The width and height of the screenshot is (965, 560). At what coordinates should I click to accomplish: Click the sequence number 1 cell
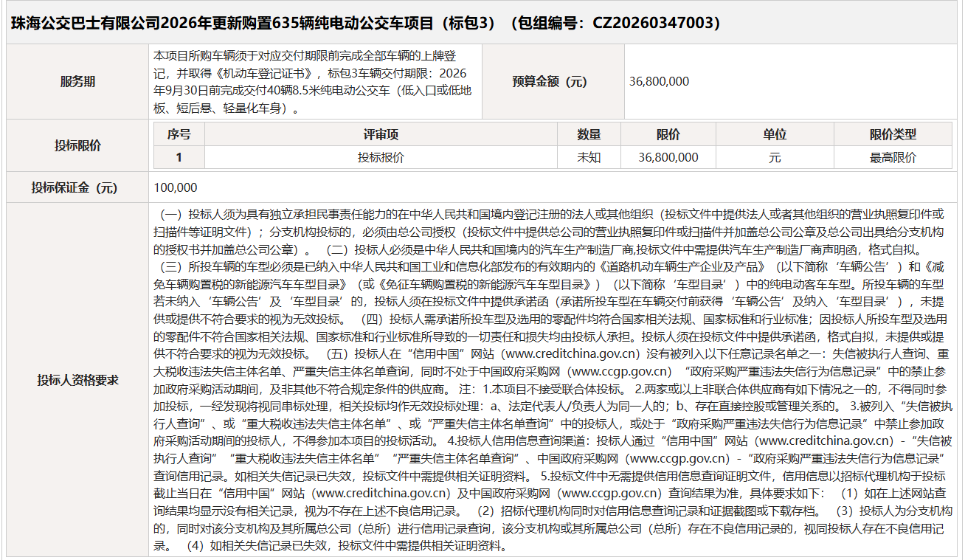coord(179,157)
